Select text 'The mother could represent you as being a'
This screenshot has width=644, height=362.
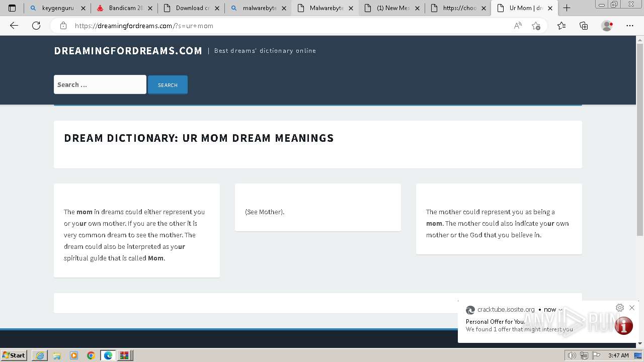point(491,212)
